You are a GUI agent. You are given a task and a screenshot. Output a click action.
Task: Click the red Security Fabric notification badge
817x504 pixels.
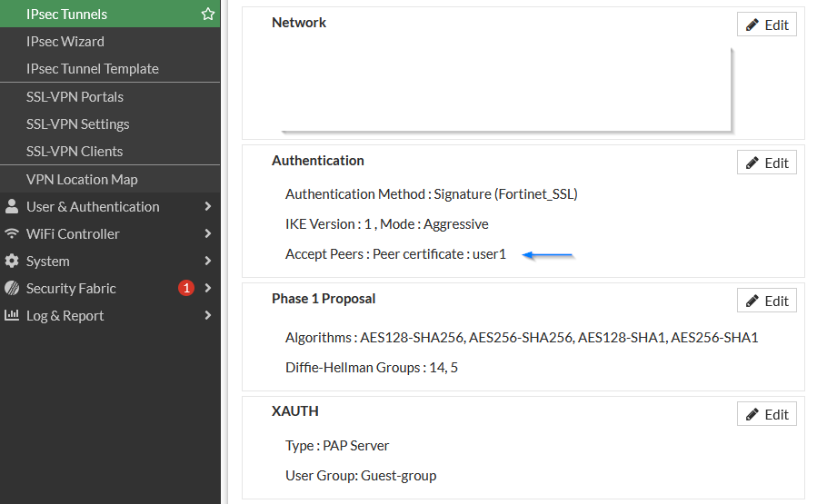186,288
